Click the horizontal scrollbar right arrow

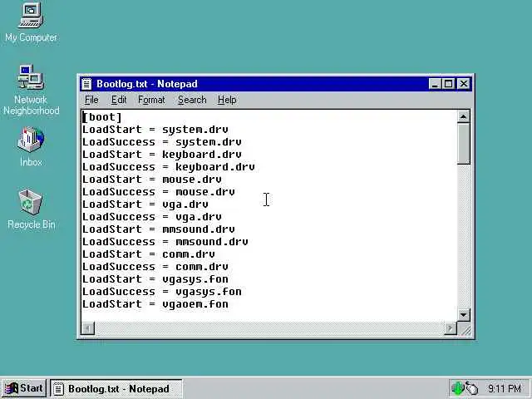(x=451, y=328)
